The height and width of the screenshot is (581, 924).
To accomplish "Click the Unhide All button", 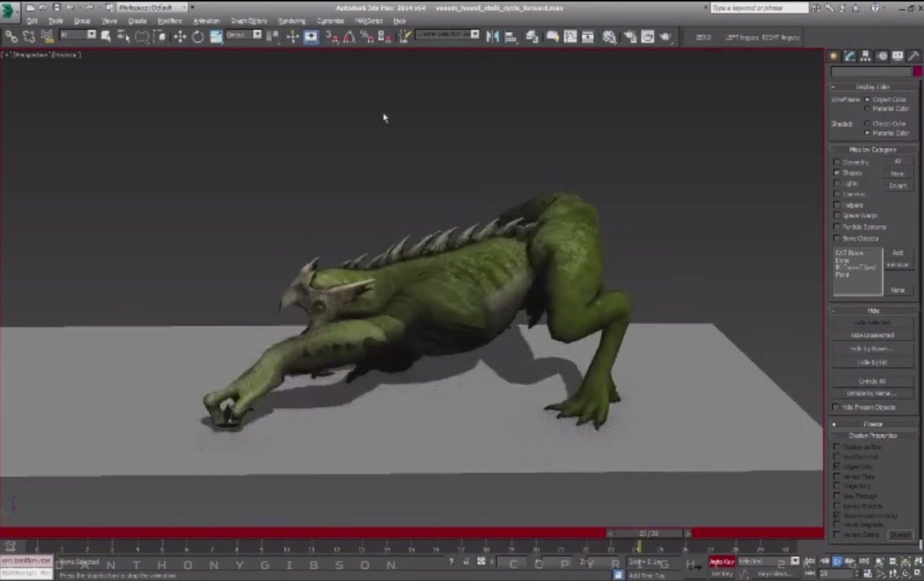I will 872,381.
